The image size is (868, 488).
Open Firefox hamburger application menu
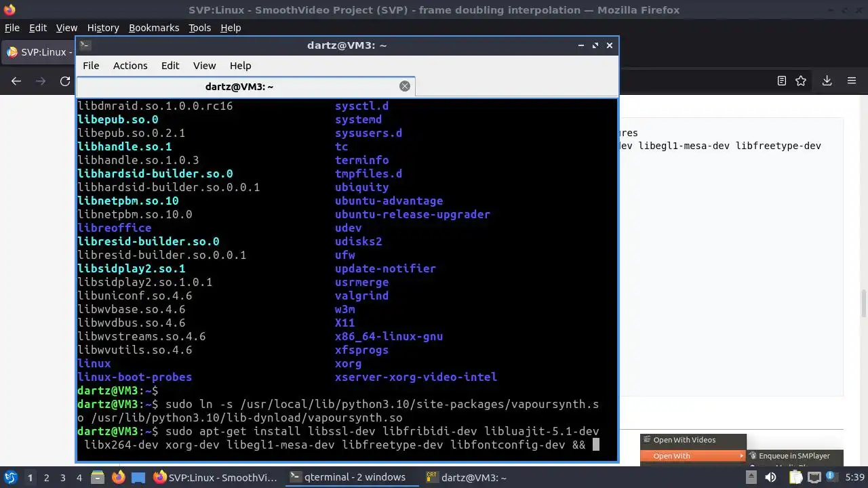[852, 81]
